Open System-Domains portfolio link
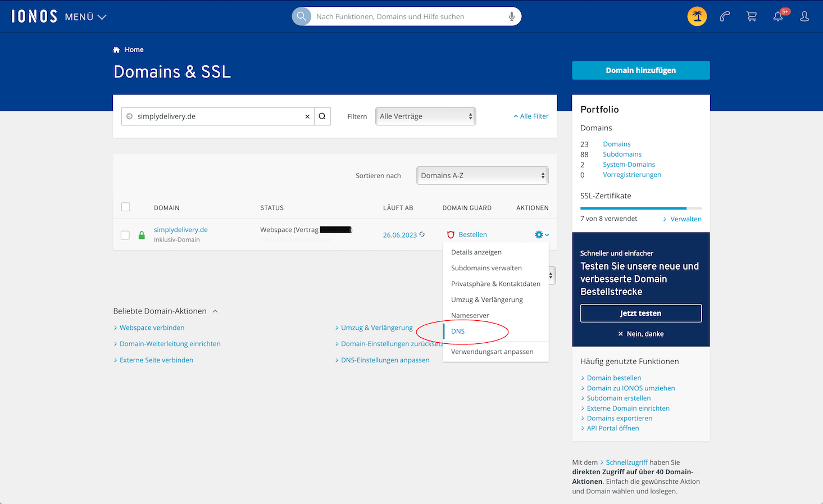 [629, 165]
